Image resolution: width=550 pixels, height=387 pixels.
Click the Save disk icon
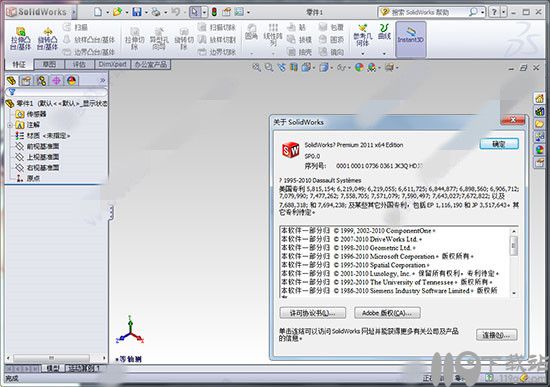(x=137, y=12)
